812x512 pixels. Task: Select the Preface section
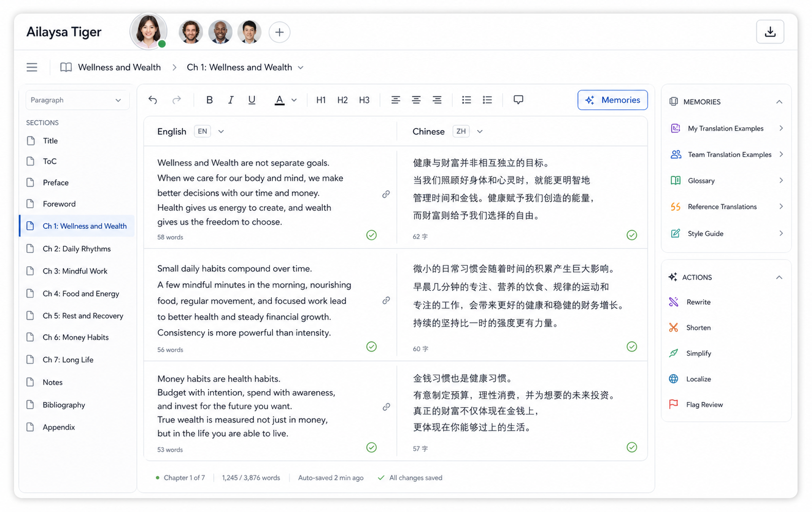pyautogui.click(x=77, y=182)
